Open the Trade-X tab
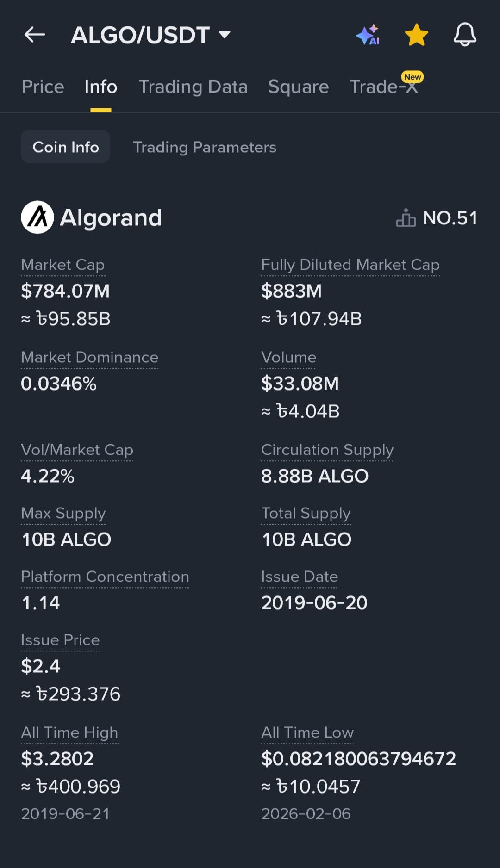This screenshot has height=868, width=500. click(x=384, y=87)
